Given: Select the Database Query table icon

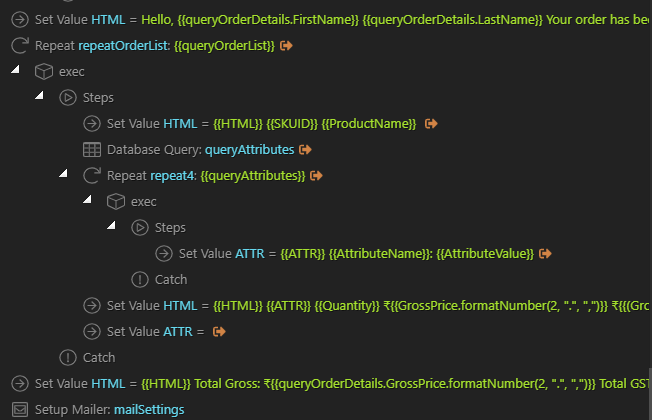Looking at the screenshot, I should tap(92, 150).
